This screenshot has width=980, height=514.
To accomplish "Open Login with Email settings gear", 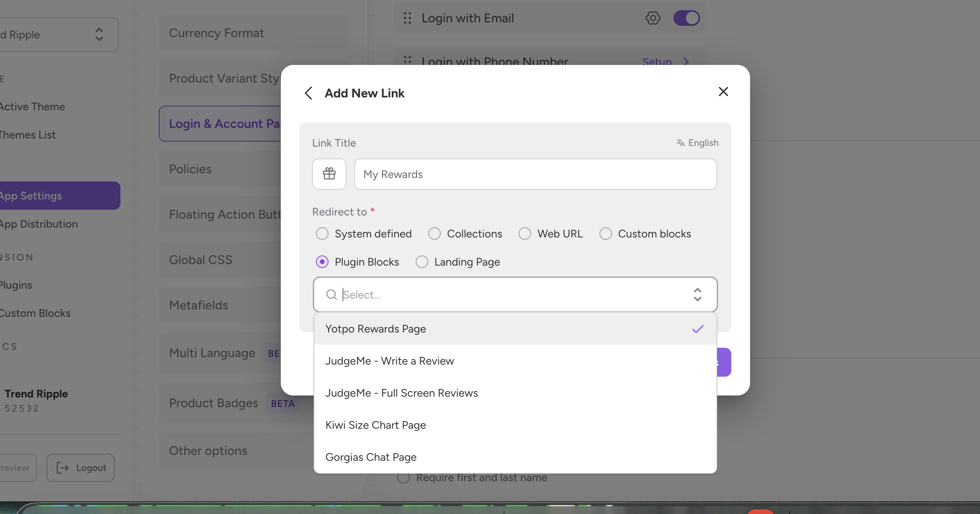I will (653, 18).
